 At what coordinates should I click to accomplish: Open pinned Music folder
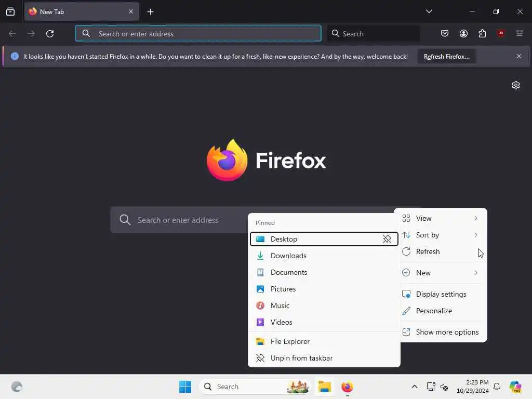coord(324,305)
